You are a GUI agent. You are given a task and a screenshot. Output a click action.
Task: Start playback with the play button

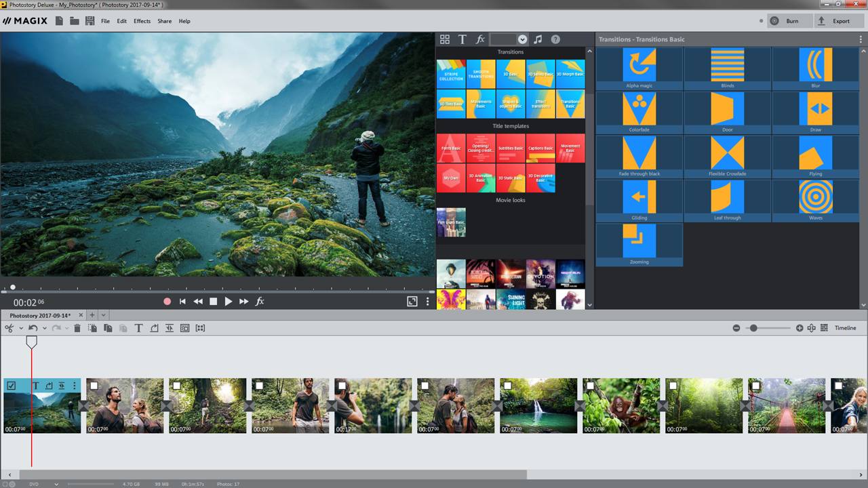(229, 302)
